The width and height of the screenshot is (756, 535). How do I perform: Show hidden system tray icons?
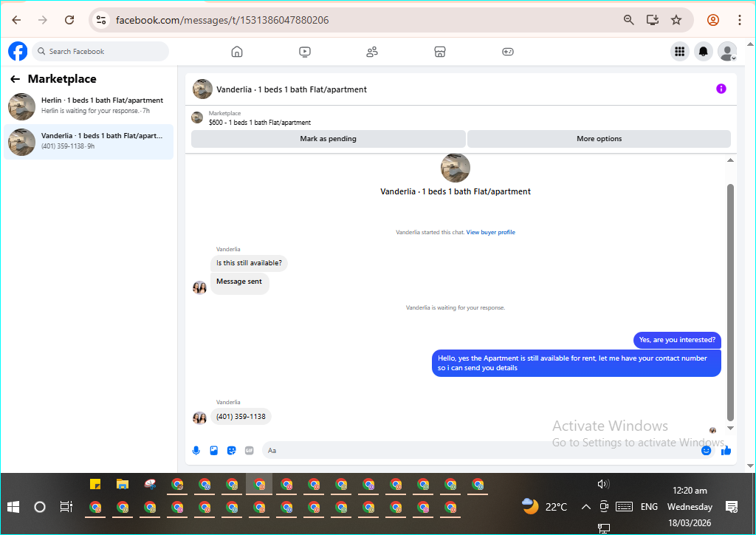click(585, 507)
